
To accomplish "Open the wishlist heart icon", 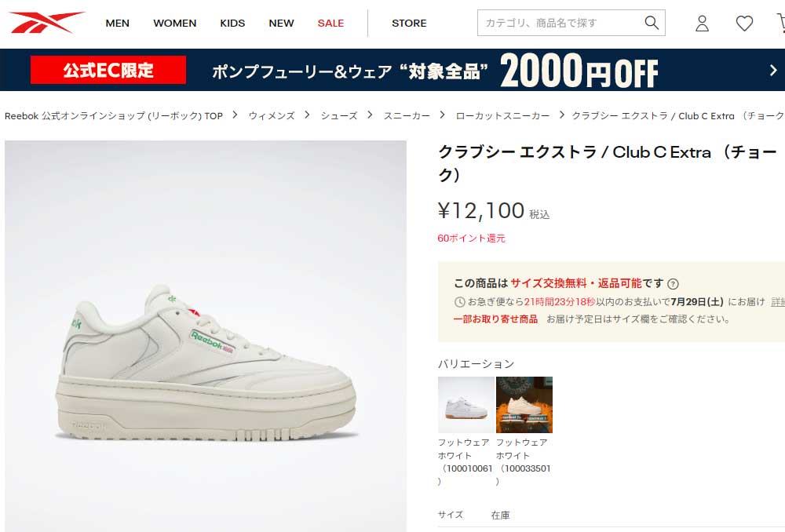I will pos(744,23).
